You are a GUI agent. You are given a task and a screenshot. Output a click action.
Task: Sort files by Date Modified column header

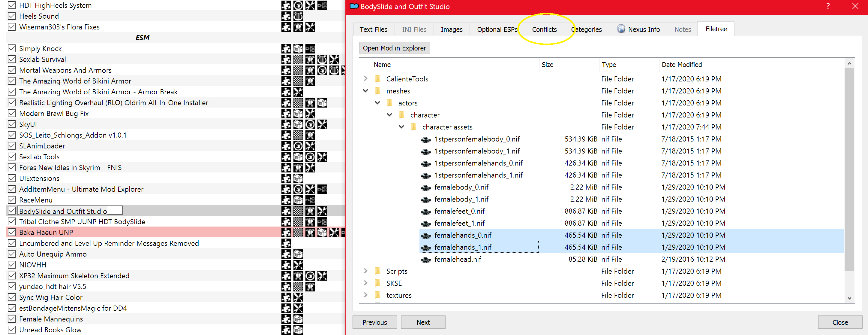pyautogui.click(x=682, y=64)
